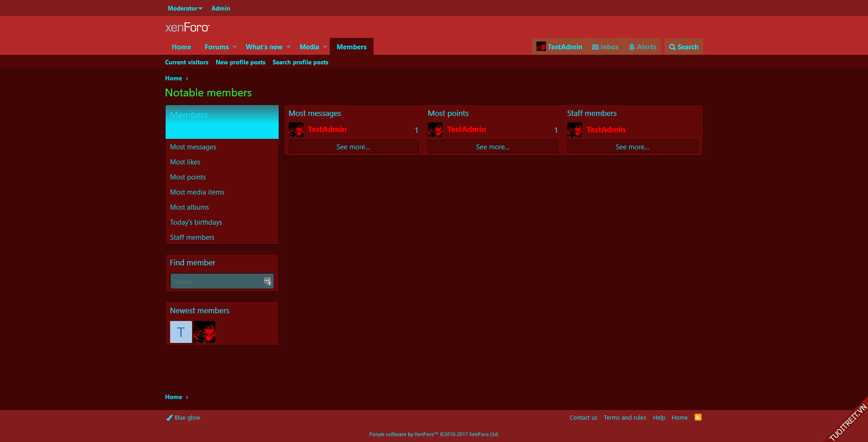Viewport: 868px width, 442px height.
Task: Click TestAdmin avatar under Staff members
Action: pos(575,130)
